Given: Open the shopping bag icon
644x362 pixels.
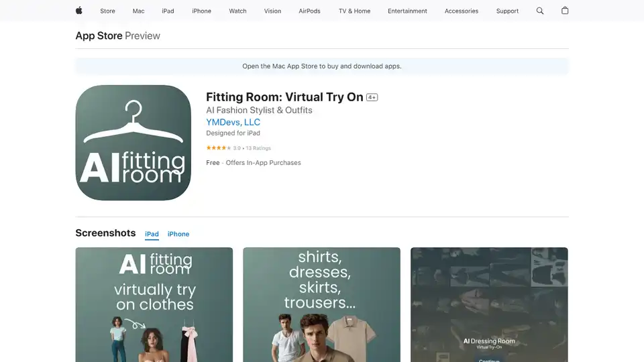Looking at the screenshot, I should (x=565, y=11).
